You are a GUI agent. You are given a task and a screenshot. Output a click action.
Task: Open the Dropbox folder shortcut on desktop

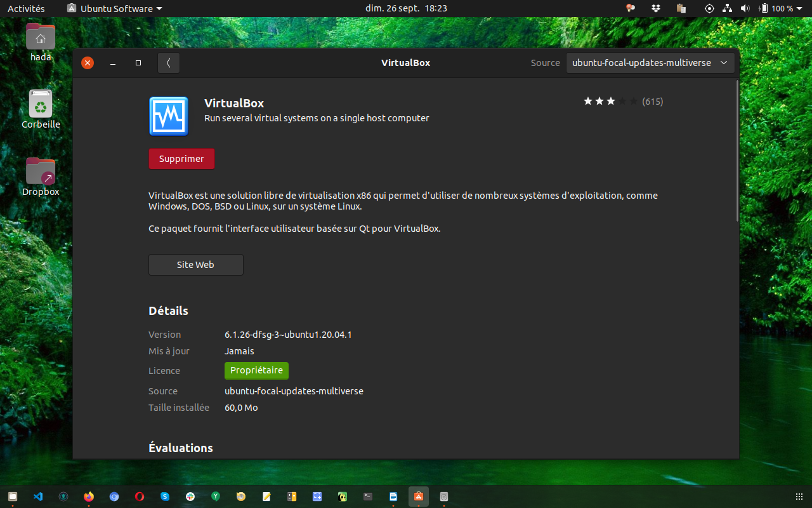coord(41,177)
